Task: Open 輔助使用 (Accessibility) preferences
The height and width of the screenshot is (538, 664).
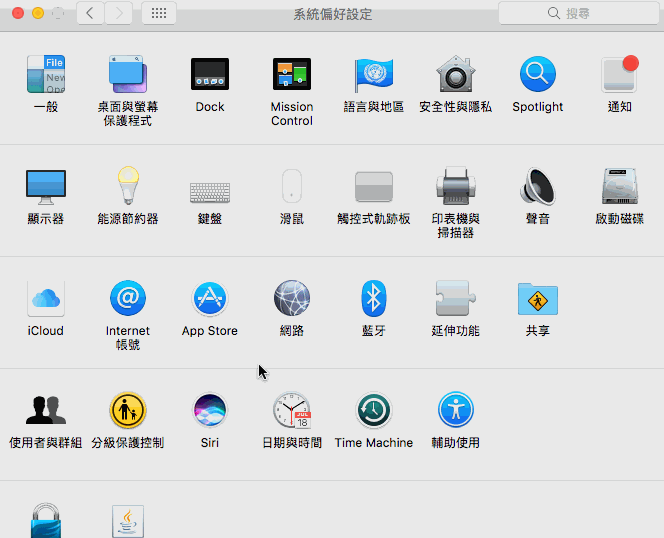Action: click(456, 410)
